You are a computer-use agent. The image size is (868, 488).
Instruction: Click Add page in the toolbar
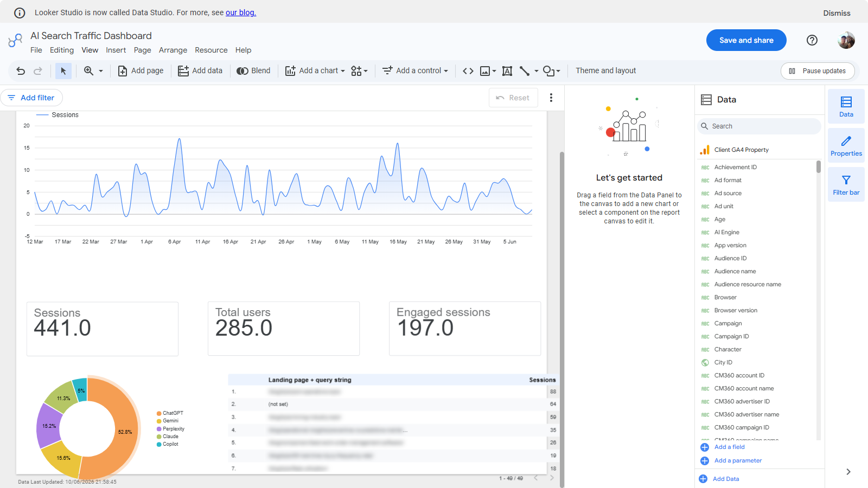[x=141, y=70]
